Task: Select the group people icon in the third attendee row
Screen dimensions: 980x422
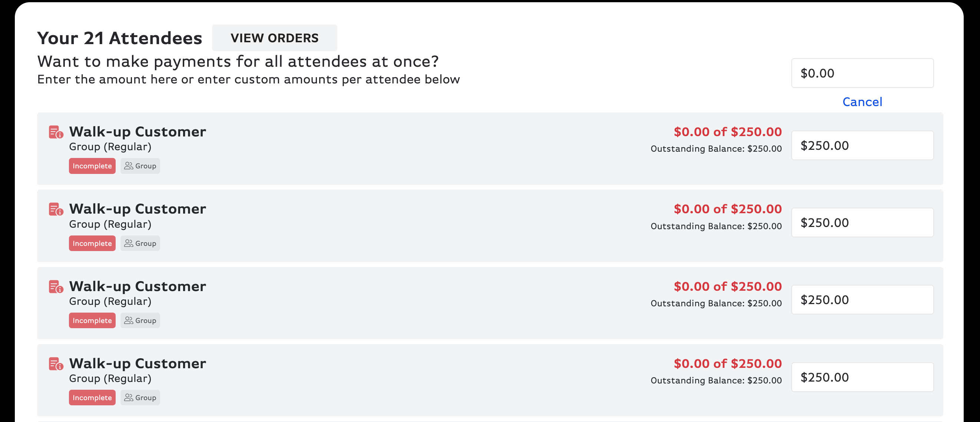Action: 129,320
